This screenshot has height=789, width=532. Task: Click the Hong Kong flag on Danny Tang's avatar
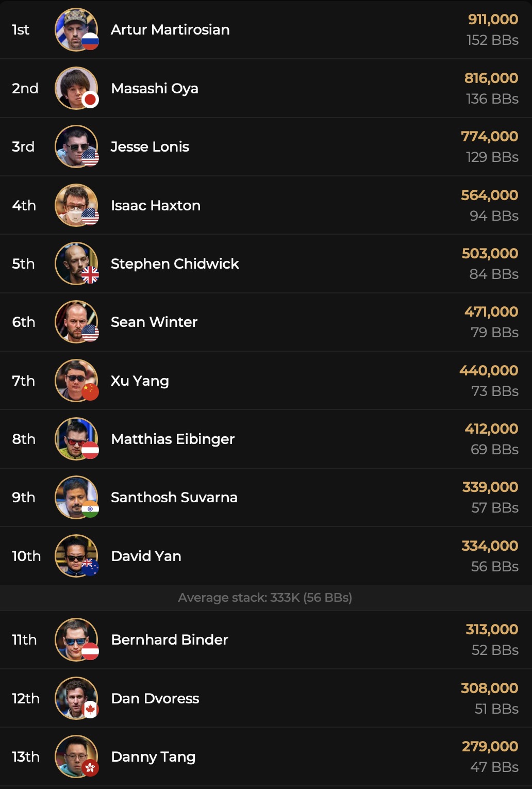pos(90,768)
